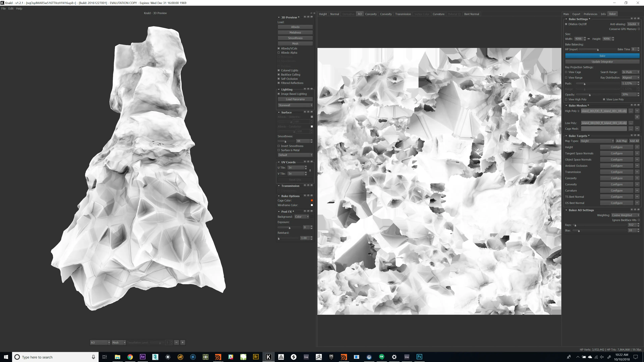Browse for High Poly 1 file with ellipsis button
Viewport: 644px width, 362px height.
tap(631, 111)
